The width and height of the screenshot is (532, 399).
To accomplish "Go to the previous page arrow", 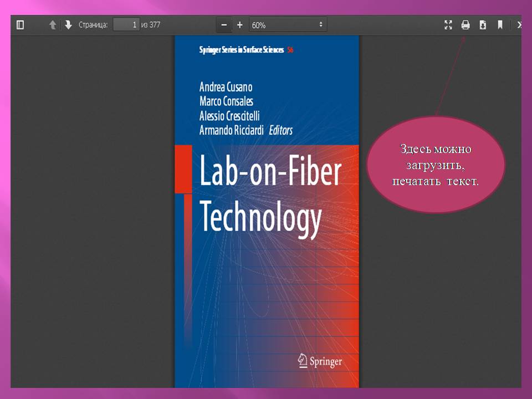I will pos(53,25).
